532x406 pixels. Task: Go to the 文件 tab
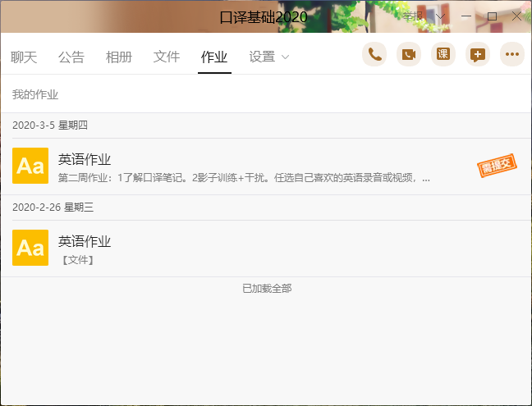coord(167,57)
